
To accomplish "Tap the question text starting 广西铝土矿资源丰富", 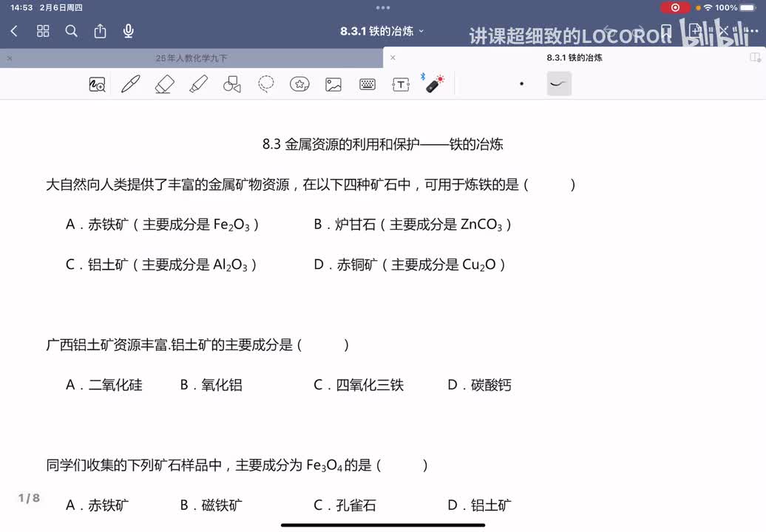I will point(197,344).
